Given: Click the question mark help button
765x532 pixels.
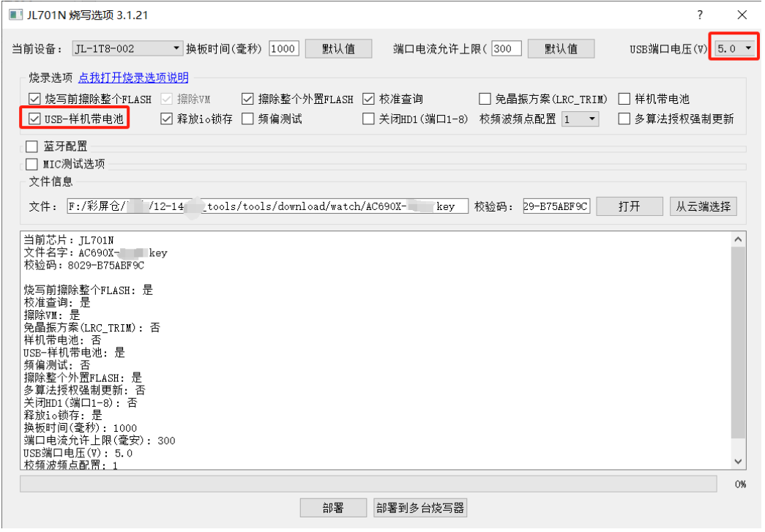Looking at the screenshot, I should 700,15.
